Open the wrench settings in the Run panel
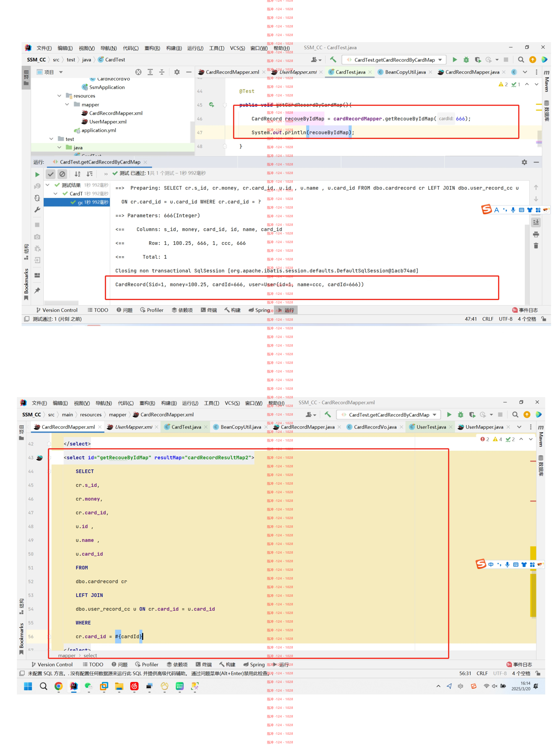560x747 pixels. tap(37, 210)
